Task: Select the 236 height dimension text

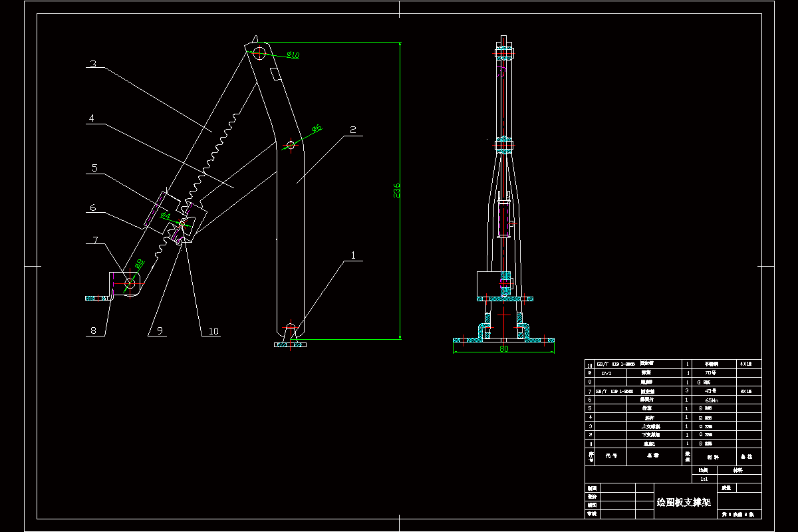Action: pos(397,190)
